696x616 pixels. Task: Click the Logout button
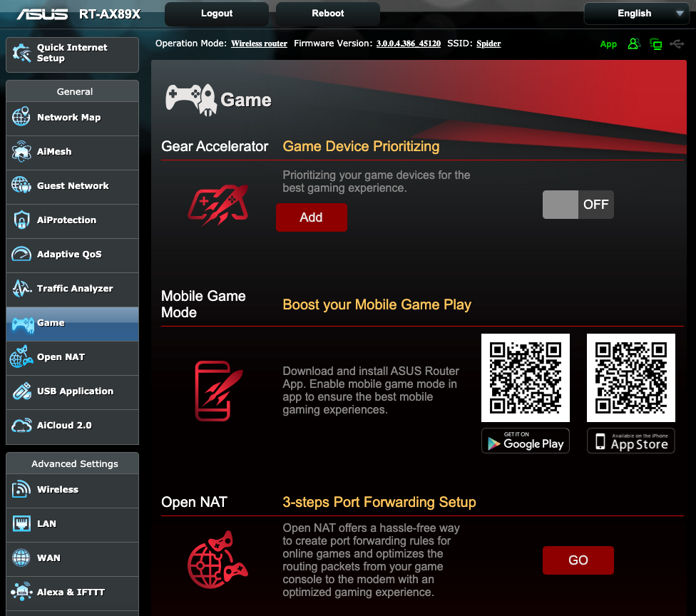click(217, 14)
